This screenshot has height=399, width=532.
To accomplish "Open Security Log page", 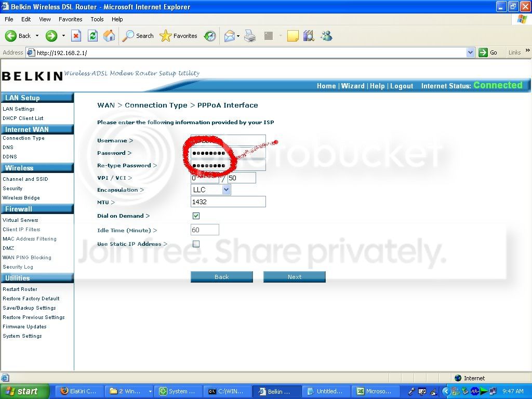I will pyautogui.click(x=18, y=267).
